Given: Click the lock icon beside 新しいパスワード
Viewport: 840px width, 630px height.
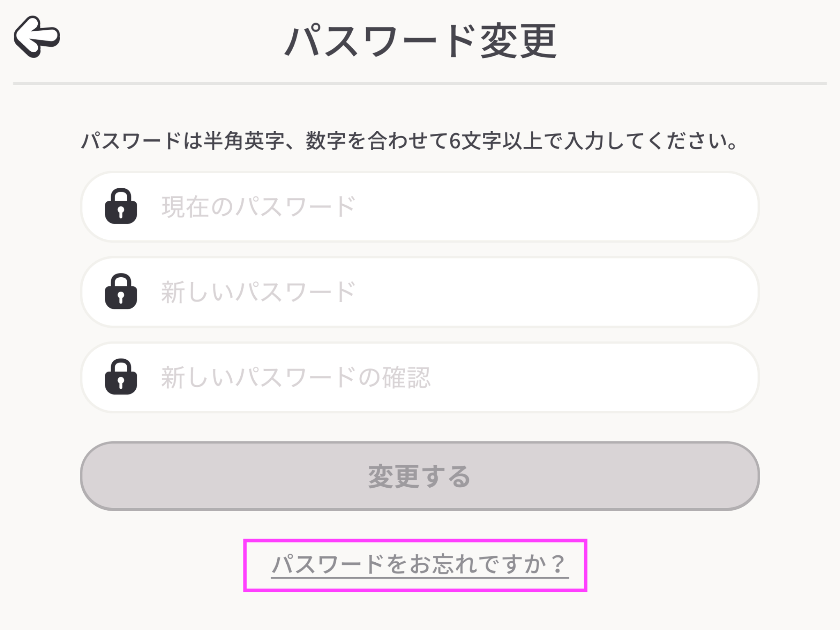Looking at the screenshot, I should pyautogui.click(x=121, y=291).
